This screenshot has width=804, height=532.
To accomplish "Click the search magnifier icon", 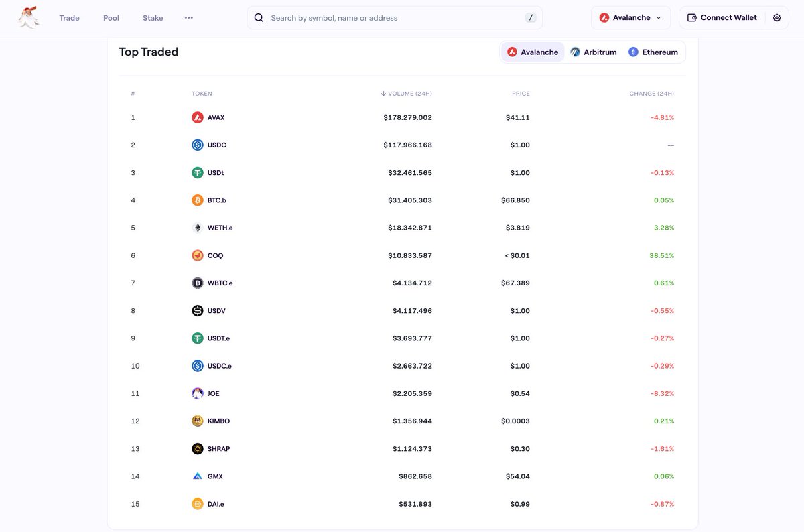I will point(259,18).
